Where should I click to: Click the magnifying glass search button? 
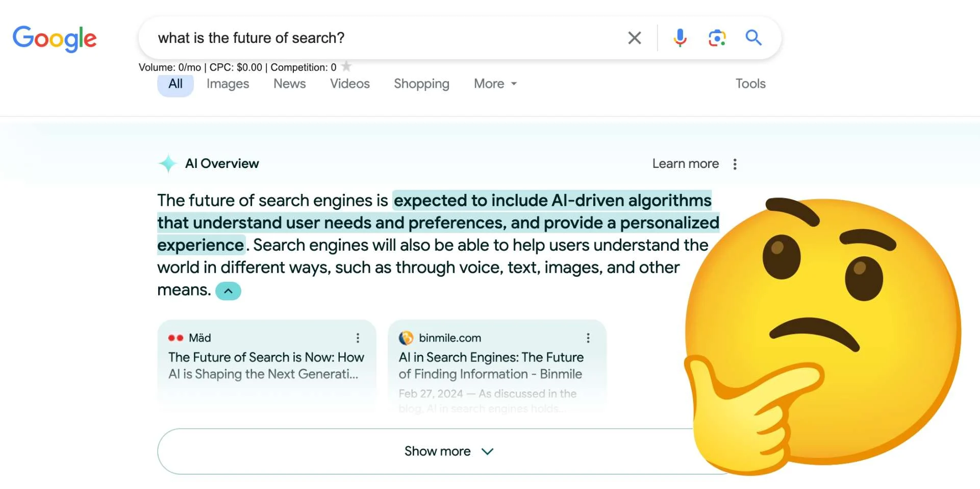(x=753, y=37)
